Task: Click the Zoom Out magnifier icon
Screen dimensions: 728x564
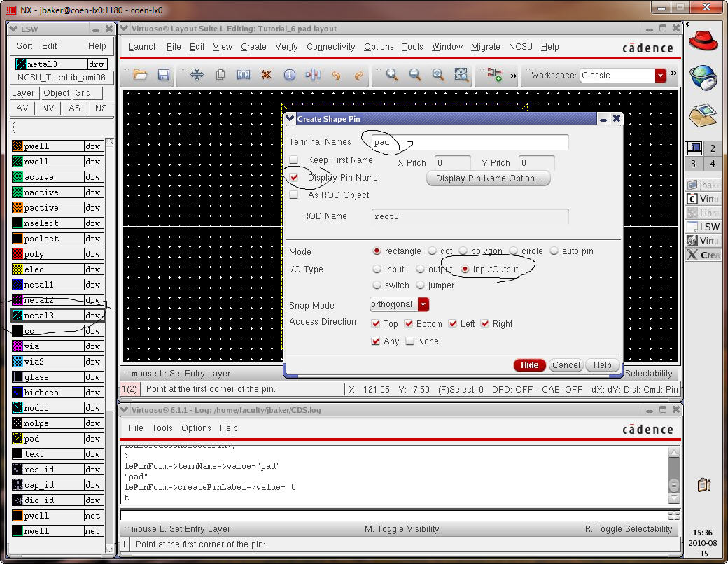Action: point(414,75)
